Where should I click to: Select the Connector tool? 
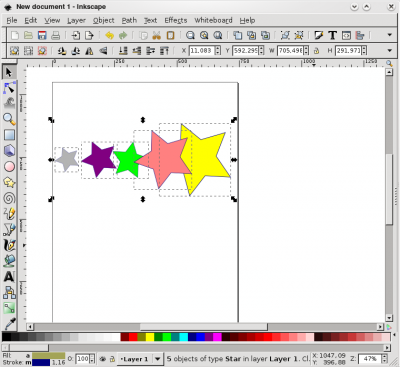[x=9, y=292]
